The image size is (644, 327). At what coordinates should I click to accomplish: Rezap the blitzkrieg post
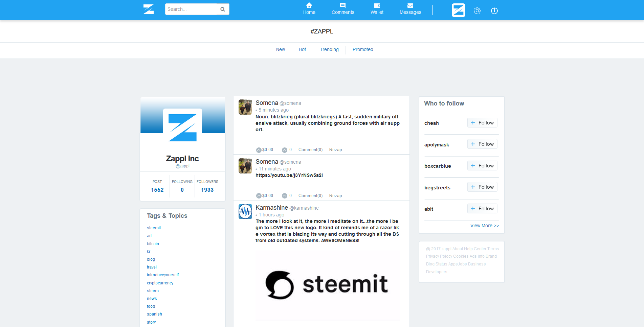tap(335, 150)
